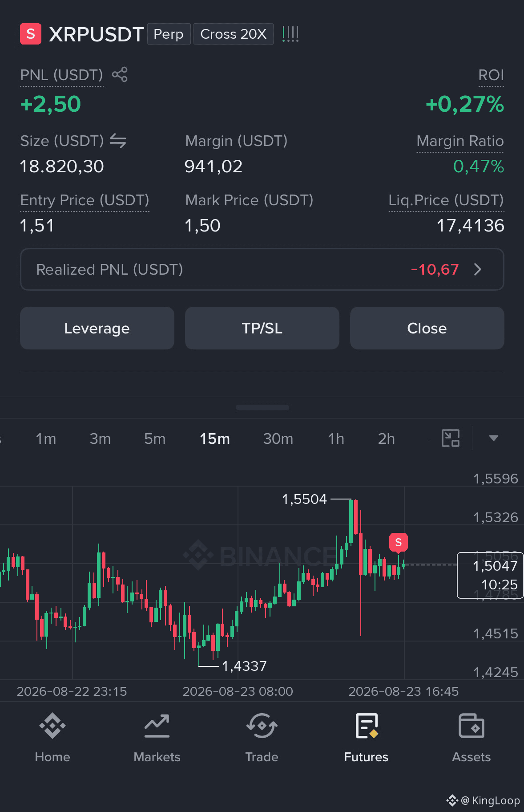Screen dimensions: 524x812
Task: Tap Mark Price (USDT) label
Action: pos(249,200)
